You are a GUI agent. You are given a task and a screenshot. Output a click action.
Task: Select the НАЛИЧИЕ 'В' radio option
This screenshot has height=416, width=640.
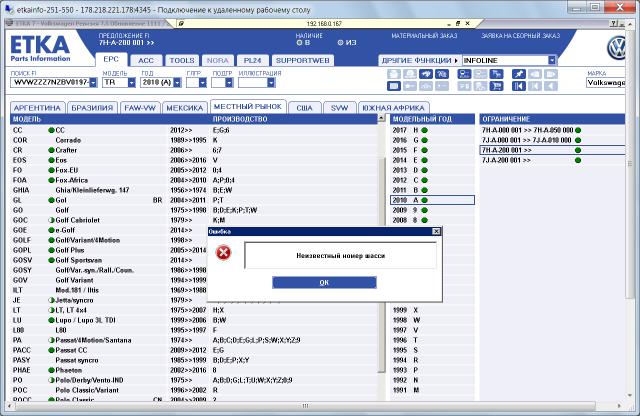pyautogui.click(x=299, y=42)
